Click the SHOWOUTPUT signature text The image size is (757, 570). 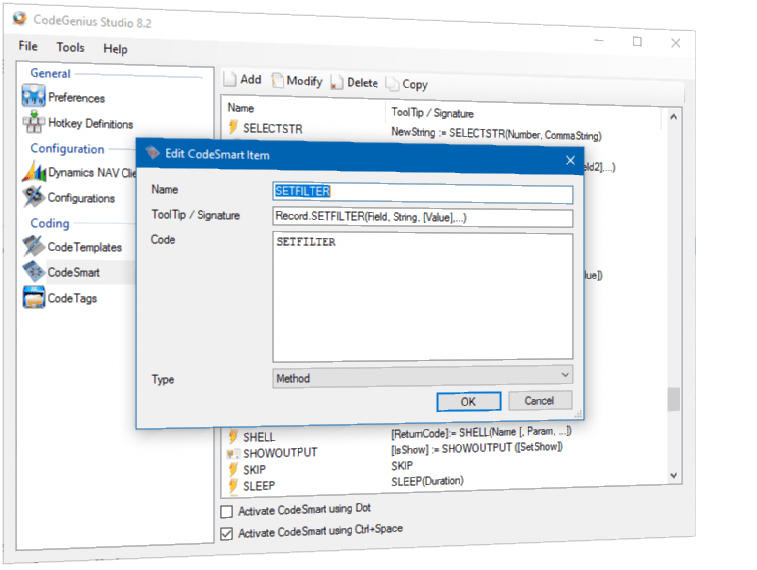477,448
